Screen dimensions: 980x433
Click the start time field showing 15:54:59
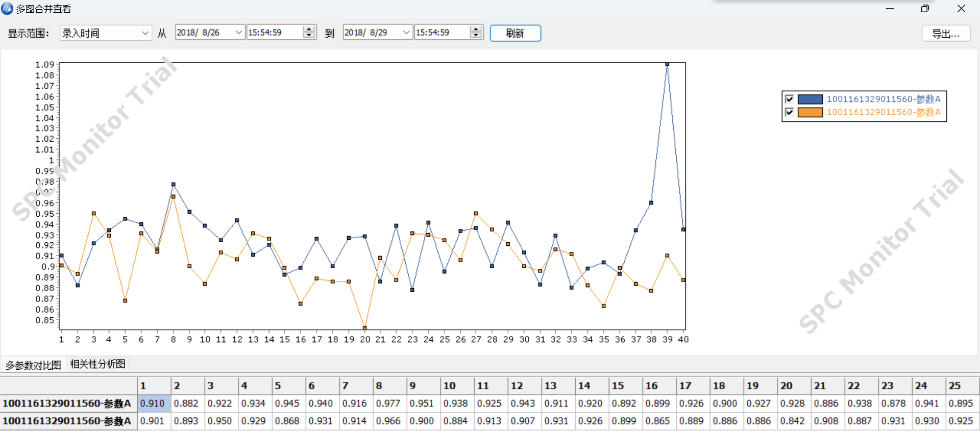point(274,33)
